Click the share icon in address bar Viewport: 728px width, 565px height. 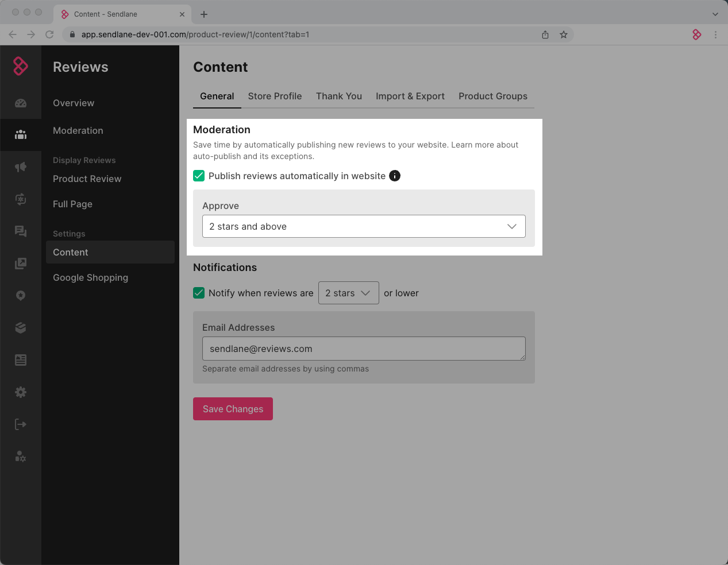point(545,34)
